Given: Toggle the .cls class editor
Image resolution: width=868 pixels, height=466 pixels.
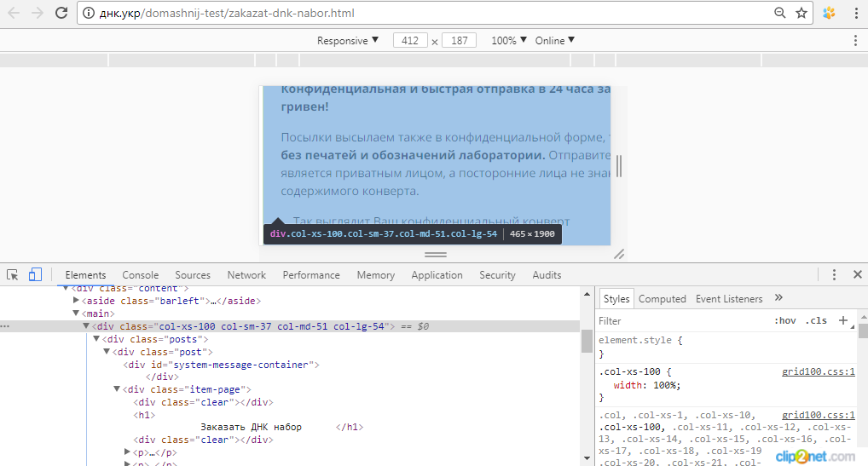Looking at the screenshot, I should click(x=817, y=320).
